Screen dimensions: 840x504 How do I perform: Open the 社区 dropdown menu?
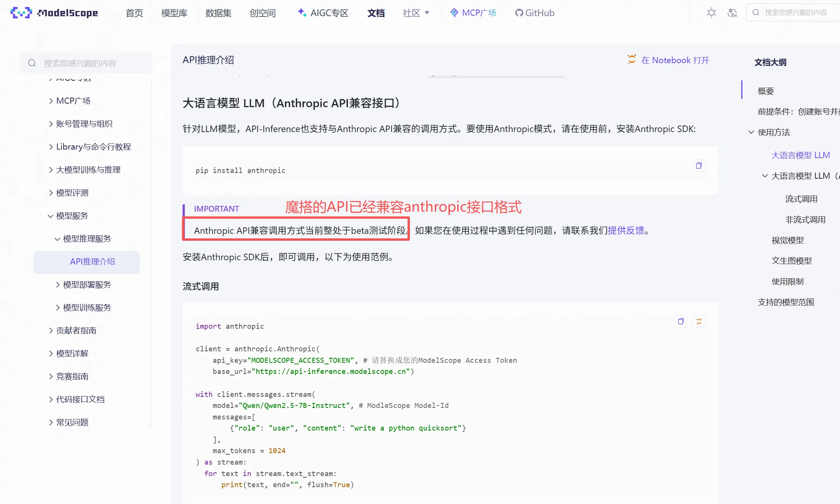click(416, 13)
